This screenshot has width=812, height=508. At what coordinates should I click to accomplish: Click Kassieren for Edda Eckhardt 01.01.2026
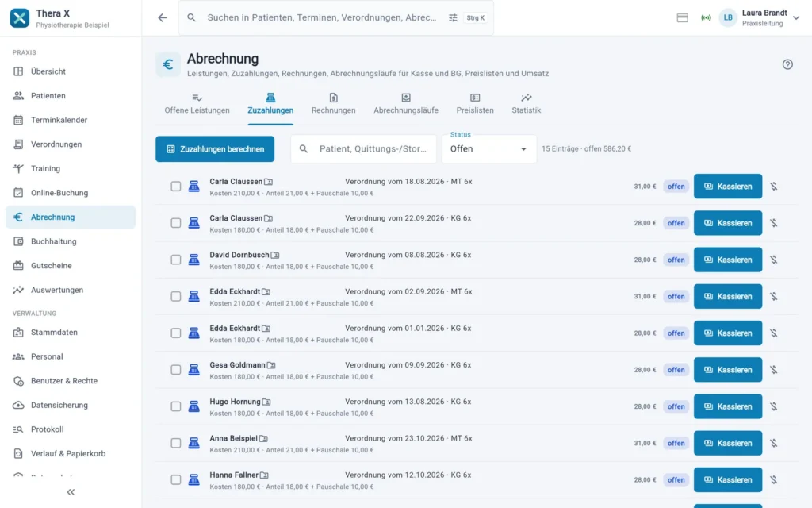tap(728, 333)
